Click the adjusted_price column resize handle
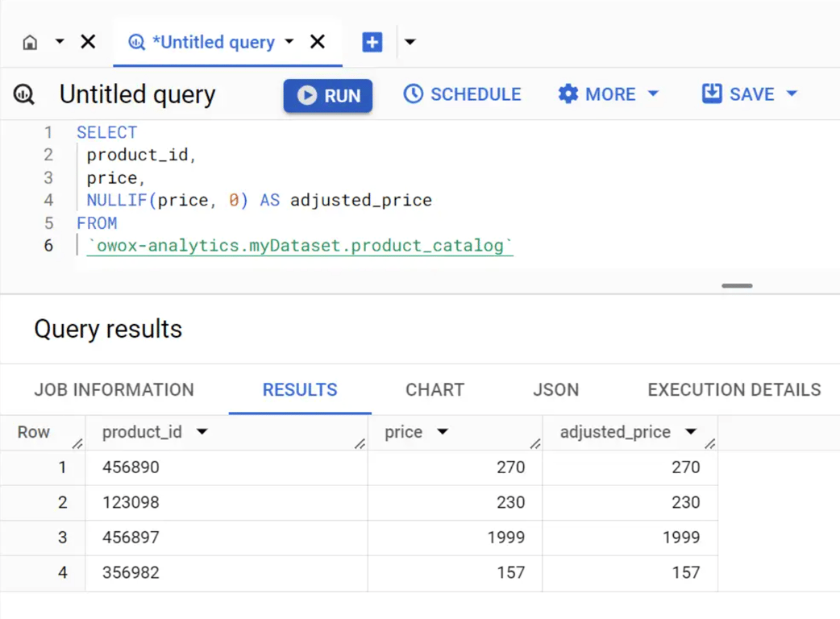The width and height of the screenshot is (840, 619). [x=710, y=443]
